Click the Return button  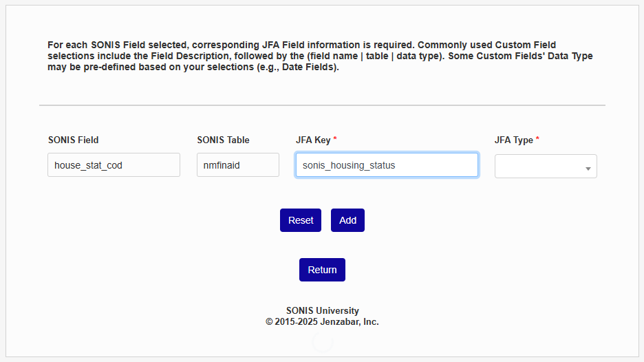pos(322,270)
